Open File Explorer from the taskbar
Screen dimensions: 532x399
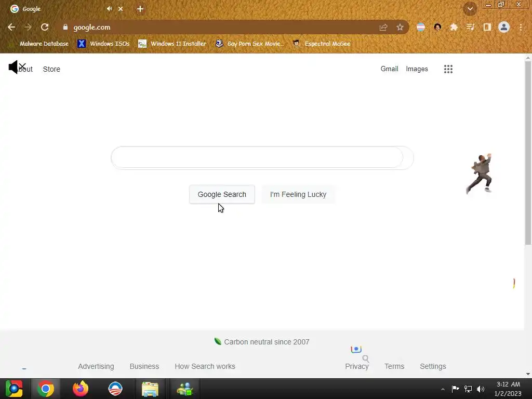pyautogui.click(x=150, y=389)
